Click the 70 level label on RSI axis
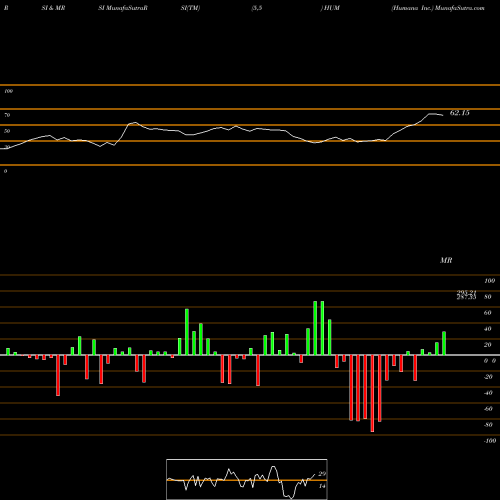Screen dimensions: 500x500 click(x=7, y=115)
